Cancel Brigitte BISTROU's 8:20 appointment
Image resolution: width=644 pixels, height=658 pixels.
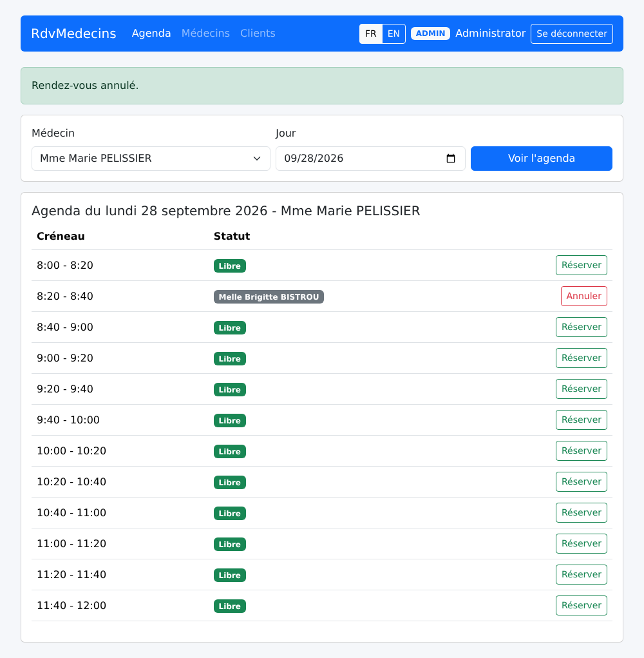pyautogui.click(x=584, y=296)
